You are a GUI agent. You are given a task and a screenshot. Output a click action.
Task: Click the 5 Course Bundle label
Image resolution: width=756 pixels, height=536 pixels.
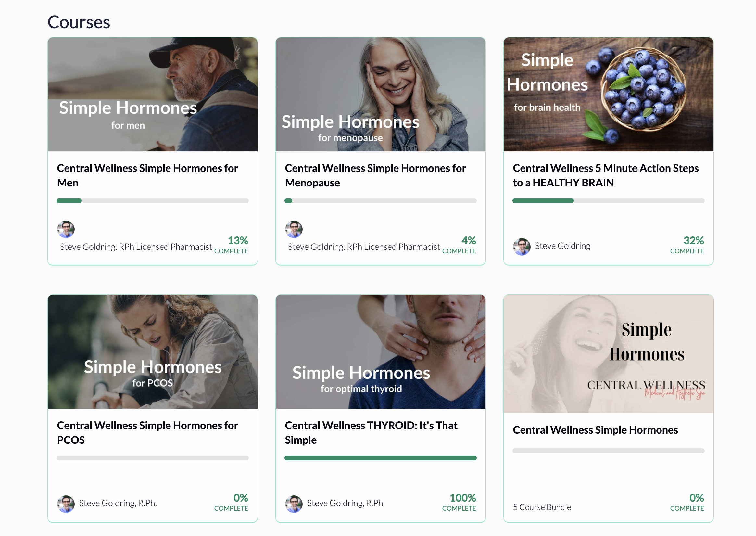coord(542,507)
